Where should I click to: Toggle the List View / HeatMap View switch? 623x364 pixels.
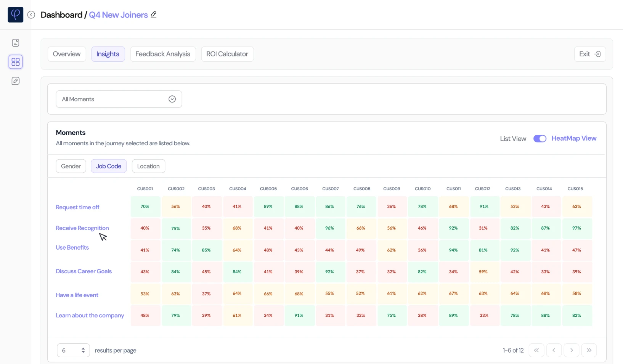pos(540,139)
